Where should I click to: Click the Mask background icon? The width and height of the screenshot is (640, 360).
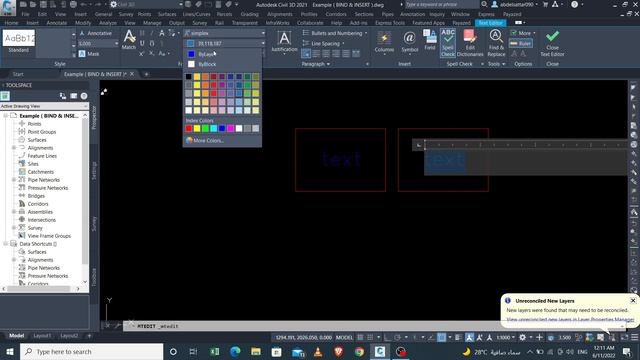click(x=82, y=53)
